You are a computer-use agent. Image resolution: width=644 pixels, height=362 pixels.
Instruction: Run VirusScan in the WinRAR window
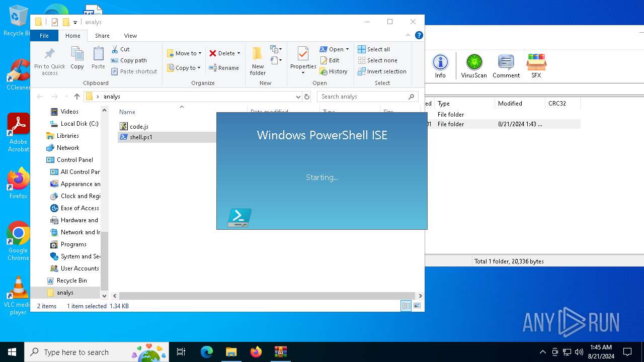[474, 66]
